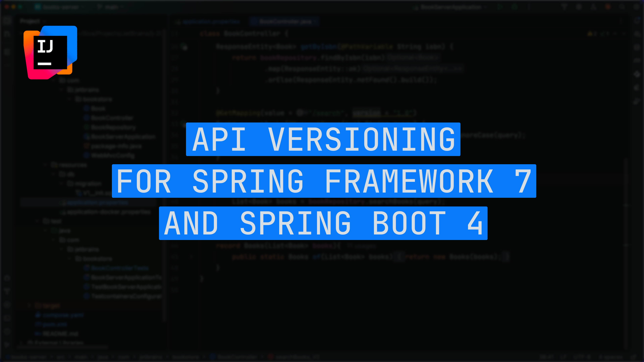Open the main branch dropdown
The width and height of the screenshot is (644, 362).
point(111,7)
